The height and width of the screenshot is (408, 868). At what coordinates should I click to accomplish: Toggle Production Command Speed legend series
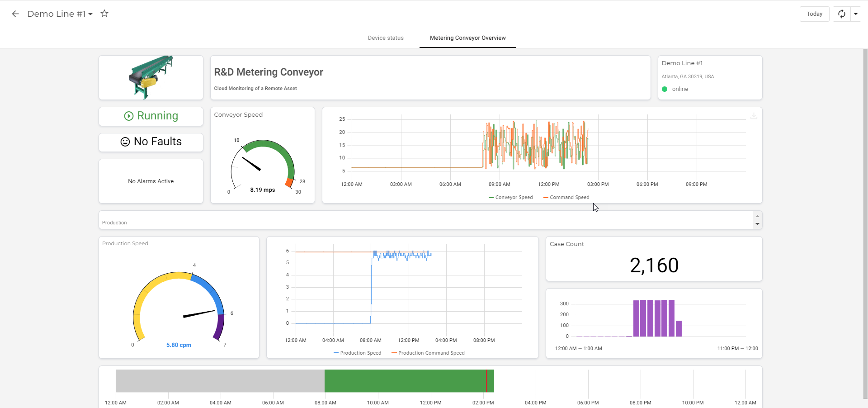(428, 353)
